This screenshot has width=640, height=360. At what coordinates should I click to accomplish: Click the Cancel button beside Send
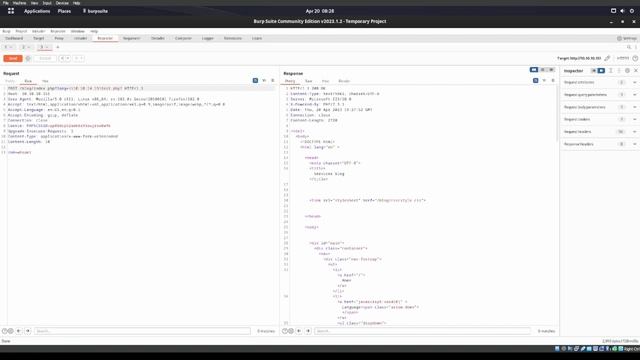click(45, 58)
